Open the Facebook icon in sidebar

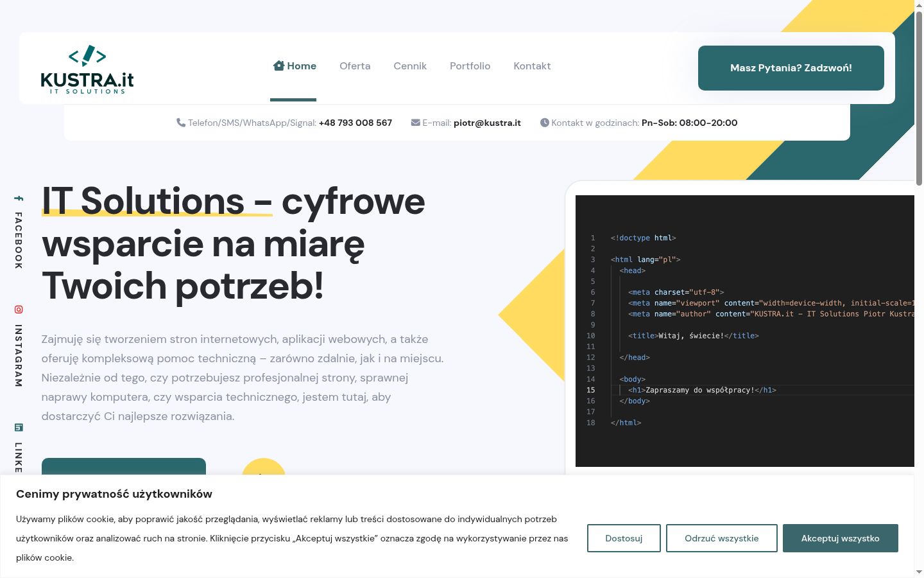click(19, 199)
